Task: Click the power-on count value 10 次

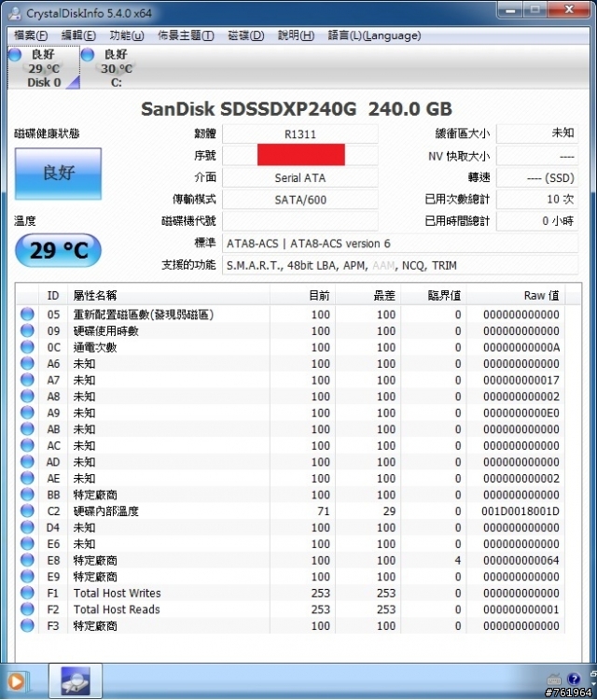Action: pyautogui.click(x=537, y=199)
